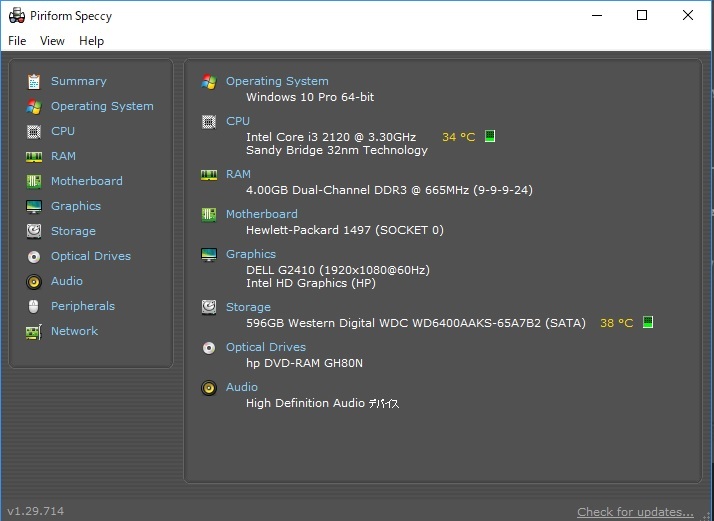This screenshot has width=714, height=521.
Task: Click the Motherboard heading link in summary
Action: (262, 214)
